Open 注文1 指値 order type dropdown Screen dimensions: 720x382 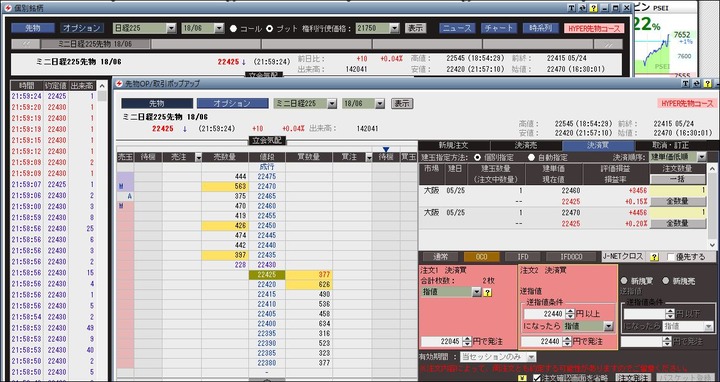coord(476,292)
